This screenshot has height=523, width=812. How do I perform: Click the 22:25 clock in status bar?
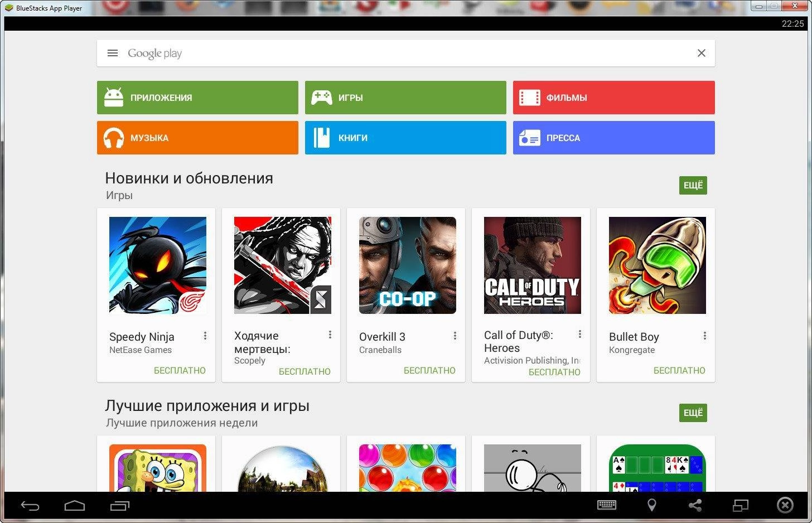pyautogui.click(x=792, y=23)
